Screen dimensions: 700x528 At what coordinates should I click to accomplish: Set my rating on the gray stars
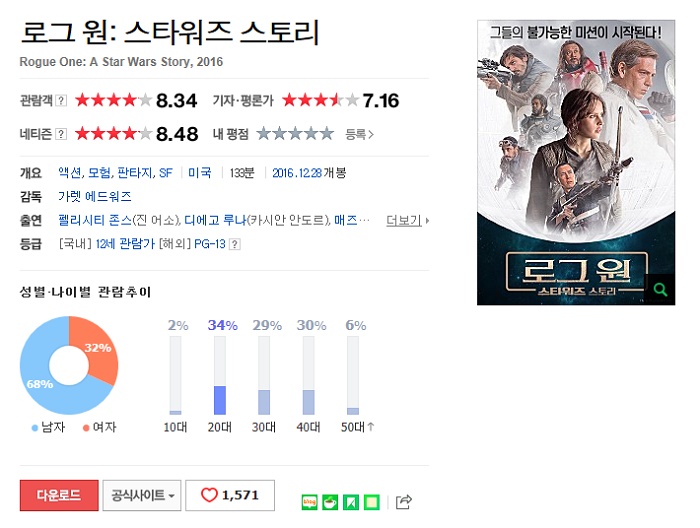point(295,133)
